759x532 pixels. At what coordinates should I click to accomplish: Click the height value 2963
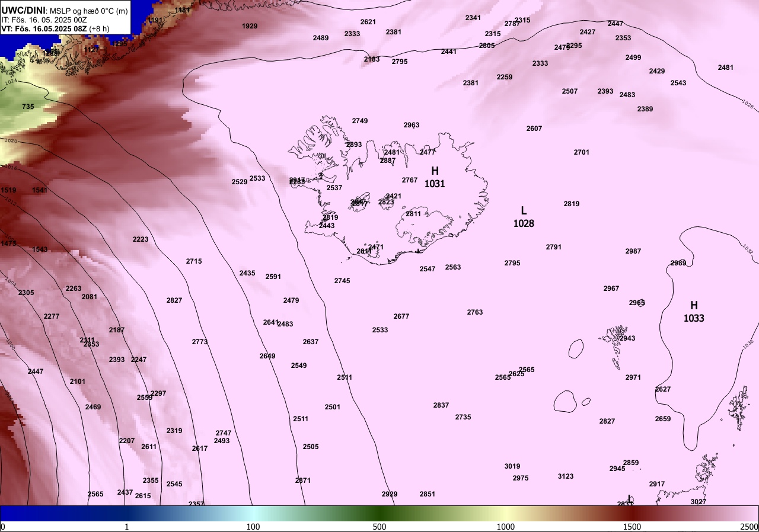pyautogui.click(x=412, y=125)
